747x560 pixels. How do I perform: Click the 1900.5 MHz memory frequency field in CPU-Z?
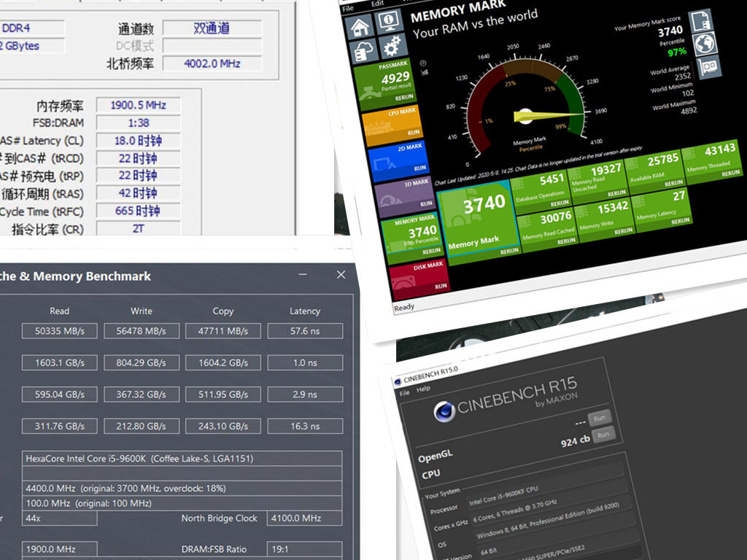[138, 105]
